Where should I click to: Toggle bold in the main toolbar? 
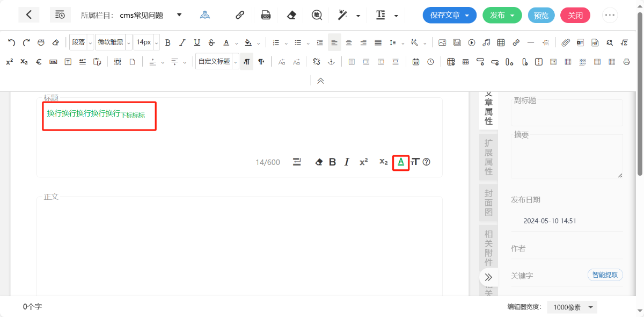click(167, 42)
